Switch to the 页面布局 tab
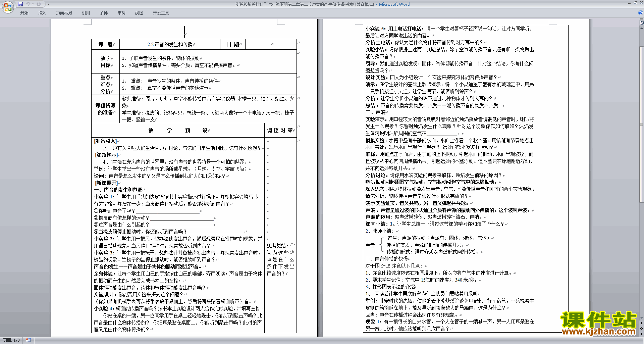Image resolution: width=644 pixels, height=344 pixels. (x=64, y=13)
